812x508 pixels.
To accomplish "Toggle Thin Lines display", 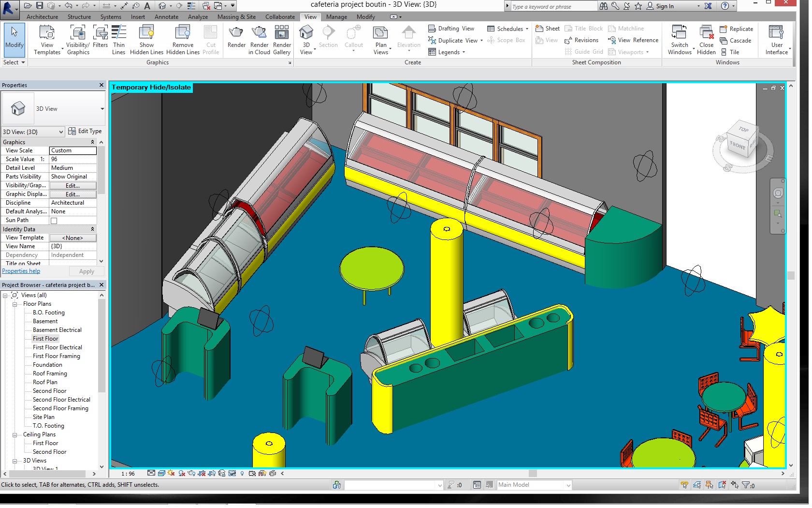I will pos(119,40).
